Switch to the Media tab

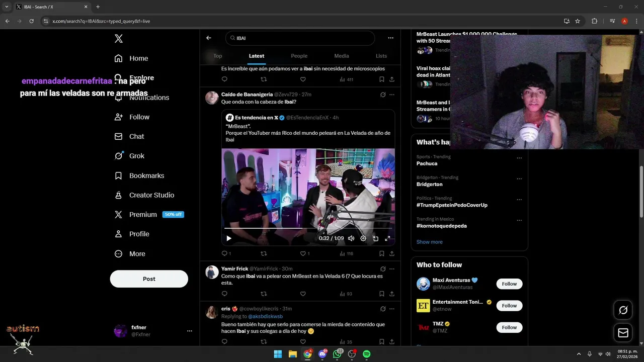pyautogui.click(x=342, y=56)
